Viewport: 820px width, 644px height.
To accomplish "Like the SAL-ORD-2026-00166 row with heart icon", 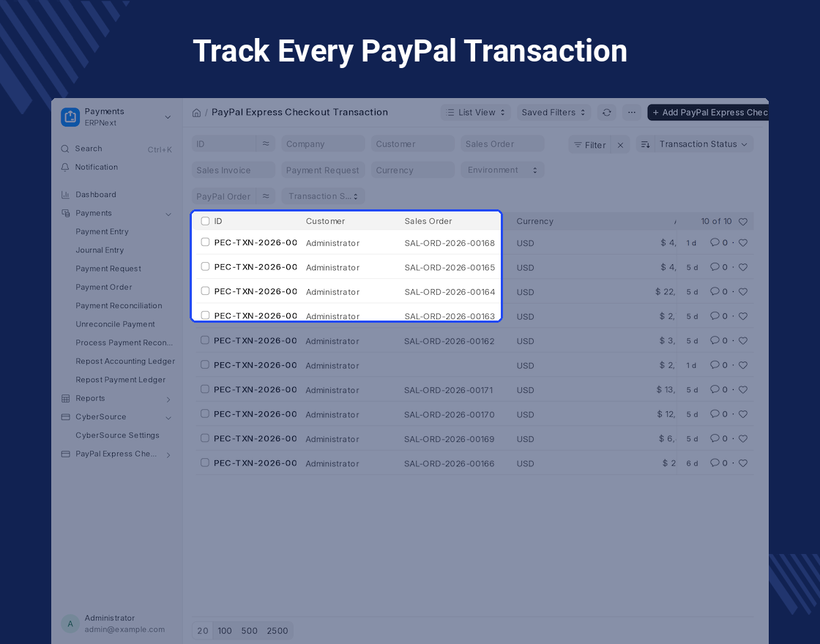I will coord(742,463).
